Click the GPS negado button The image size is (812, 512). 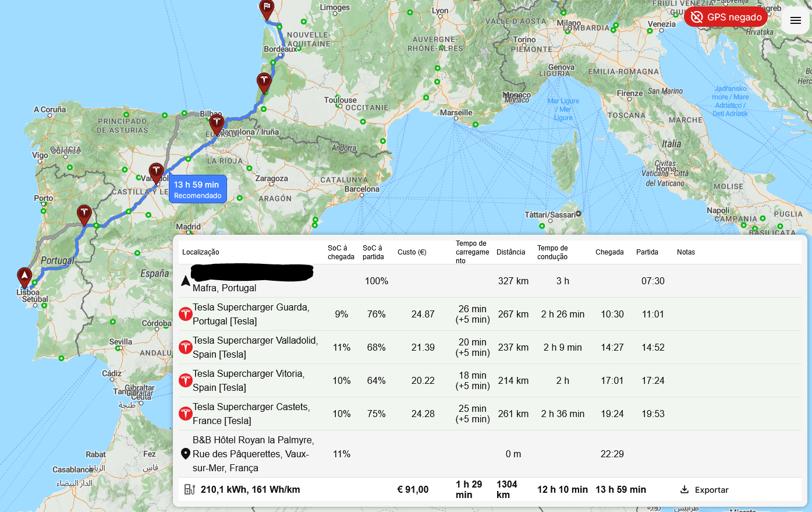[726, 17]
